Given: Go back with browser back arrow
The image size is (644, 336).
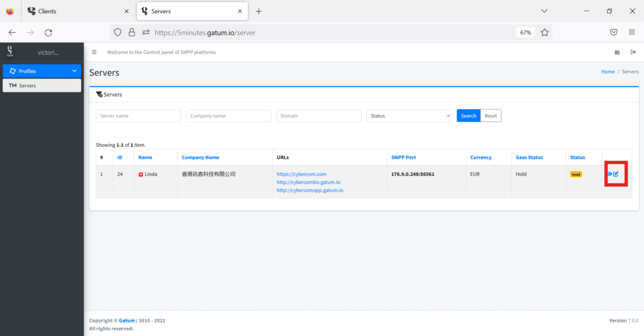Looking at the screenshot, I should 12,33.
